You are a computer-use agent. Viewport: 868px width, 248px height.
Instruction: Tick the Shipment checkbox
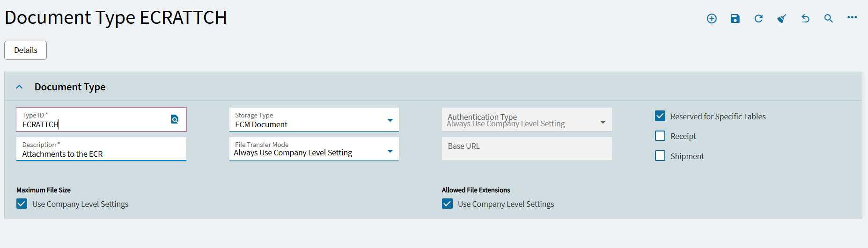coord(660,156)
